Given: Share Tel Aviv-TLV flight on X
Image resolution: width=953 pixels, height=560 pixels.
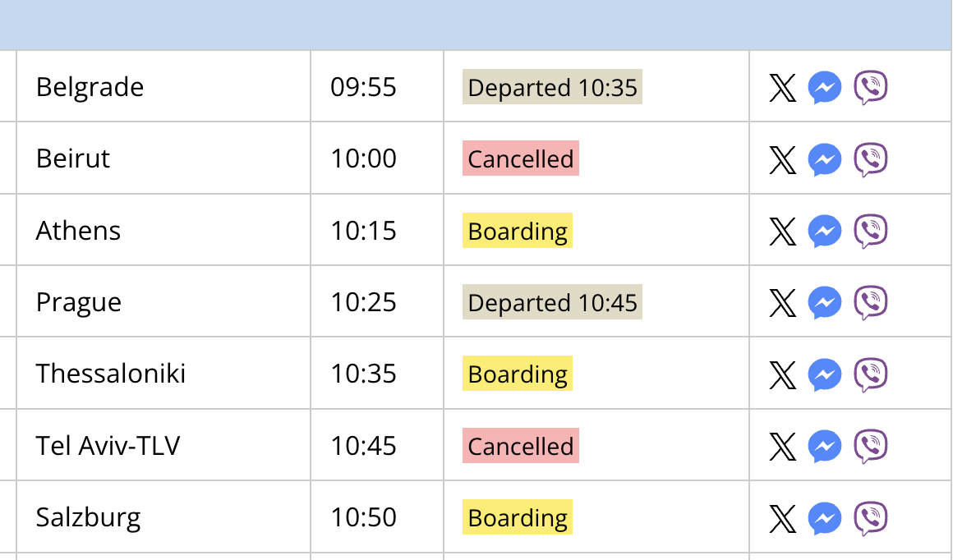Looking at the screenshot, I should point(782,447).
